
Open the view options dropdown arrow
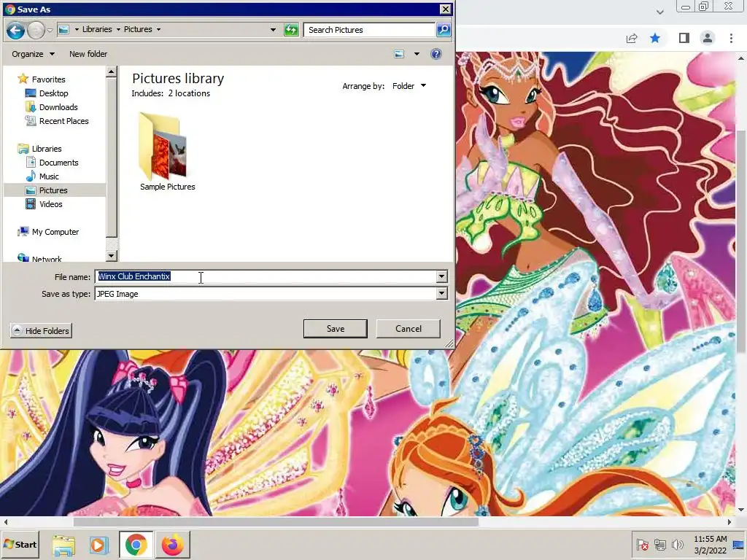pos(417,54)
